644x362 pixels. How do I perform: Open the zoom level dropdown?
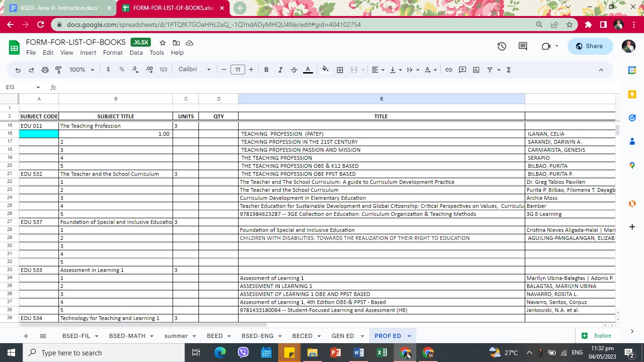point(80,69)
